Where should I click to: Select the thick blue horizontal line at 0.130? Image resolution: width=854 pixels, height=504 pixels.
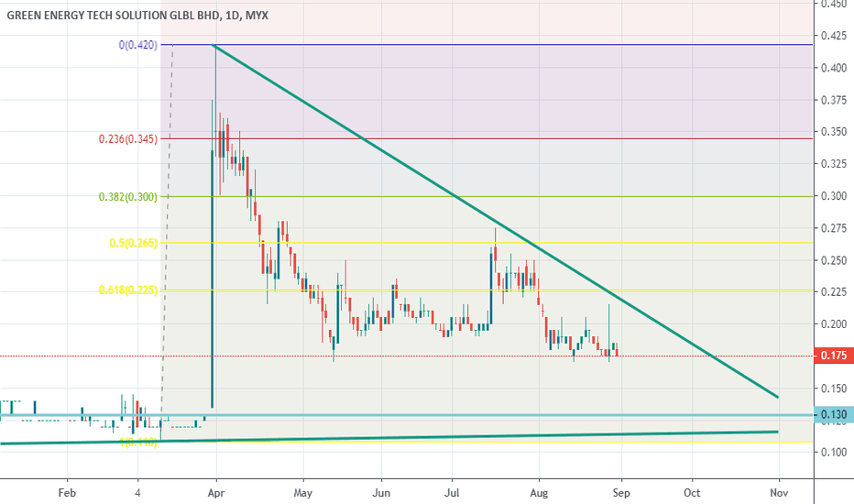(x=406, y=416)
